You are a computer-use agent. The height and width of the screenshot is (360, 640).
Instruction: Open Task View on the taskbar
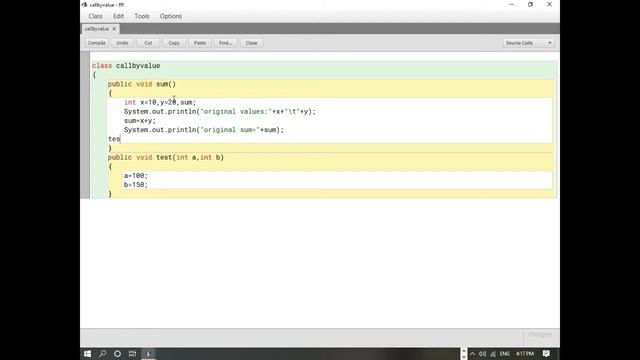coord(133,354)
